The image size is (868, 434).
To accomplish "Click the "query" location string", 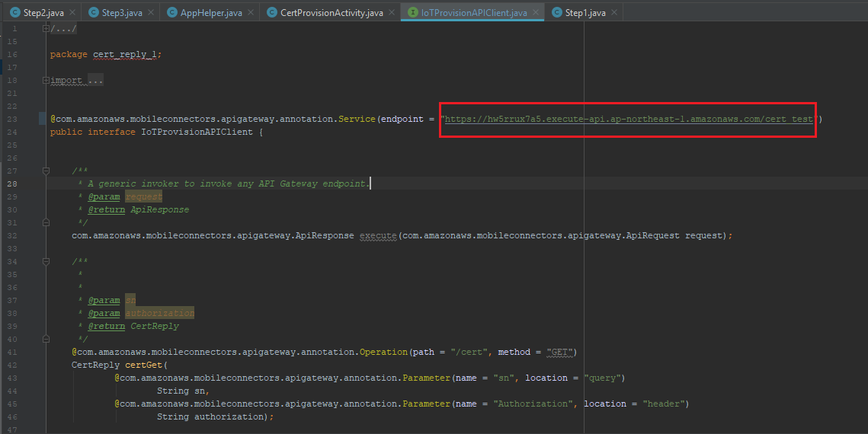I will click(602, 378).
